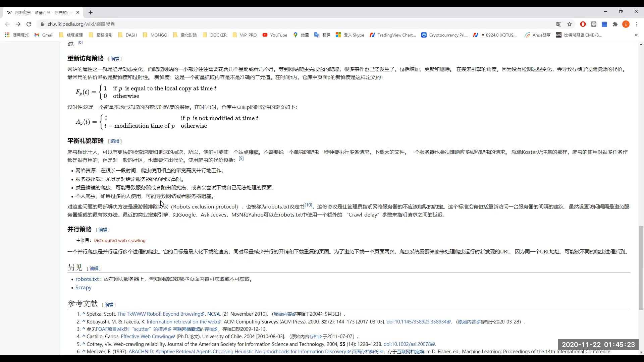Click inside the address bar
The width and height of the screenshot is (644, 362).
point(134,24)
